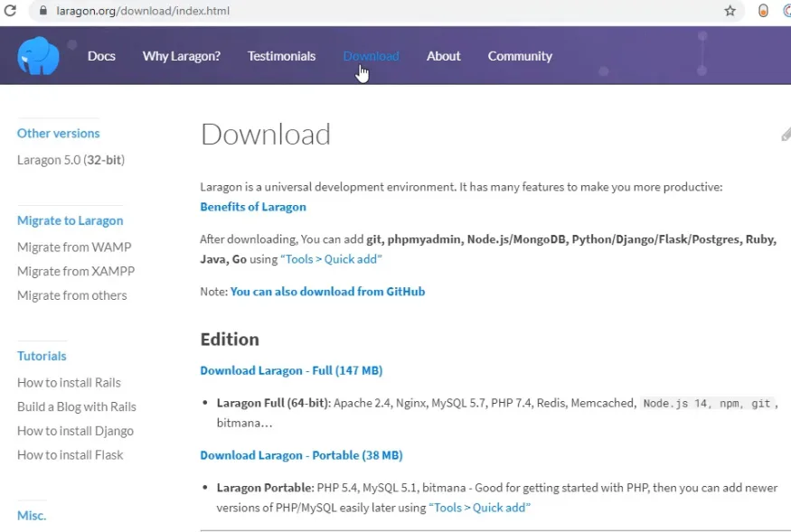Screen dimensions: 791x532
Task: Select the Download nav item
Action: tap(371, 56)
